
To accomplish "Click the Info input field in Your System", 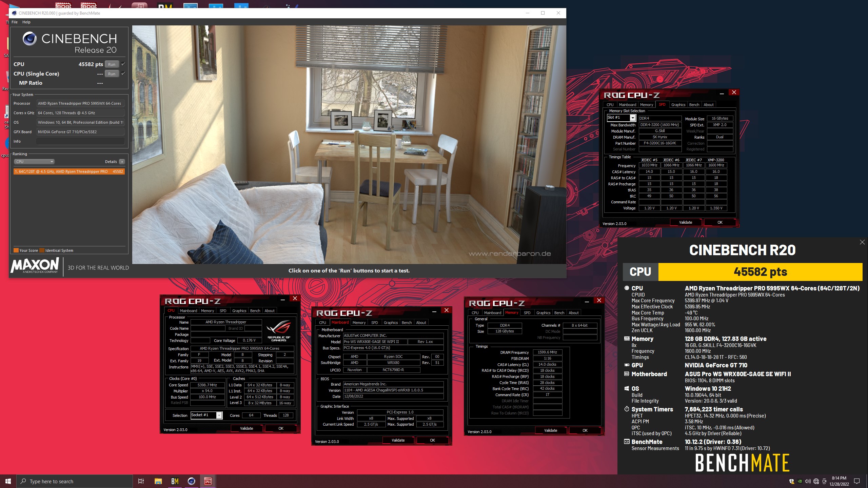I will coord(80,141).
